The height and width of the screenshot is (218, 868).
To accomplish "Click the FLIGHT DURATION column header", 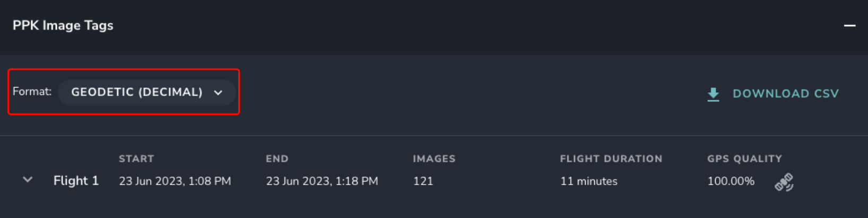I will (611, 159).
